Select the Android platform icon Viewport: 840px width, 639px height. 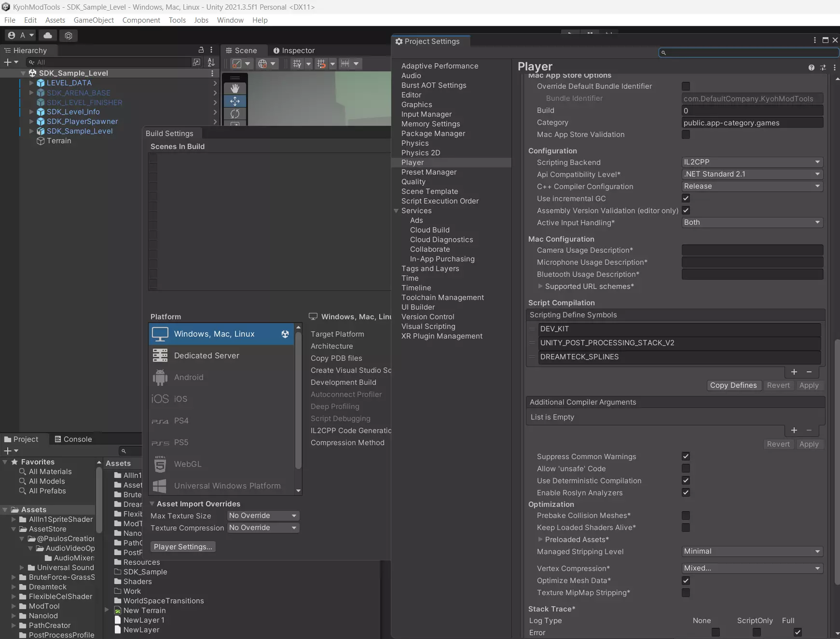coord(160,377)
